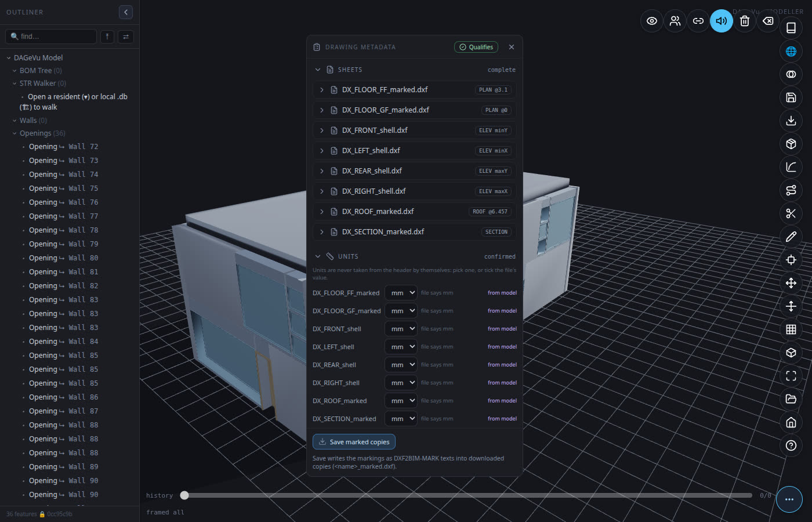Close the Drawing Metadata panel
The height and width of the screenshot is (522, 812).
coord(511,47)
